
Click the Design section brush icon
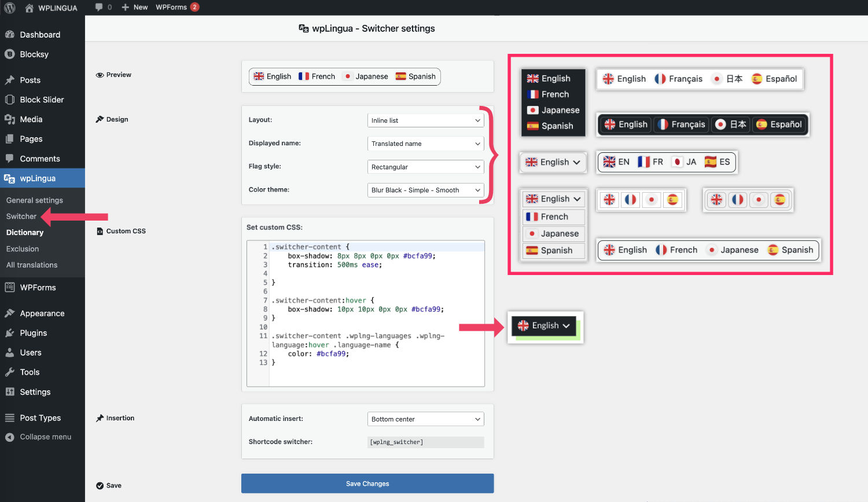tap(100, 119)
